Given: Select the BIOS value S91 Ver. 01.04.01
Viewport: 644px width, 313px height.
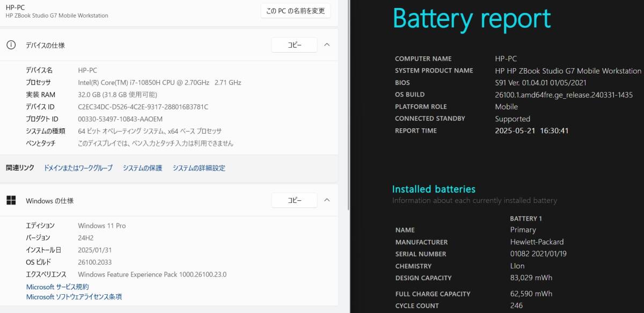Looking at the screenshot, I should click(540, 83).
